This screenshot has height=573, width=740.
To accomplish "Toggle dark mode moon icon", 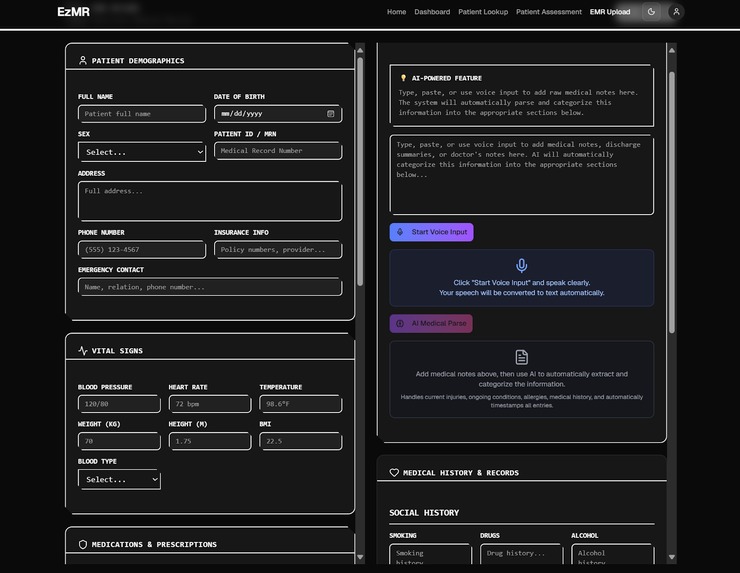I will point(651,12).
